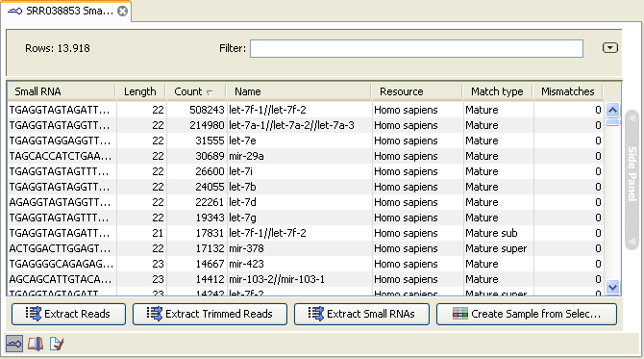Sort by Match type column header
Viewport: 644px width, 359px height.
pyautogui.click(x=497, y=91)
